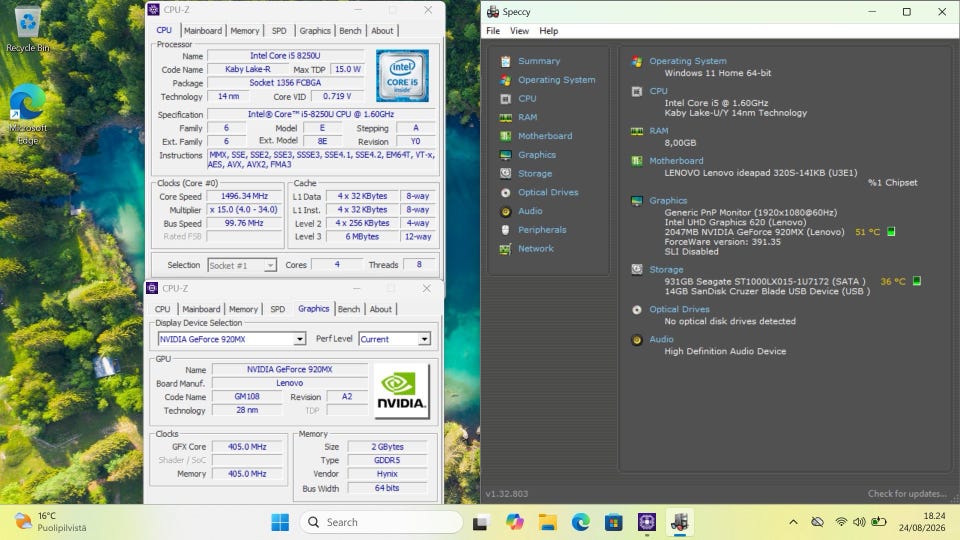960x540 pixels.
Task: Open the Windows Start menu
Action: pyautogui.click(x=280, y=522)
